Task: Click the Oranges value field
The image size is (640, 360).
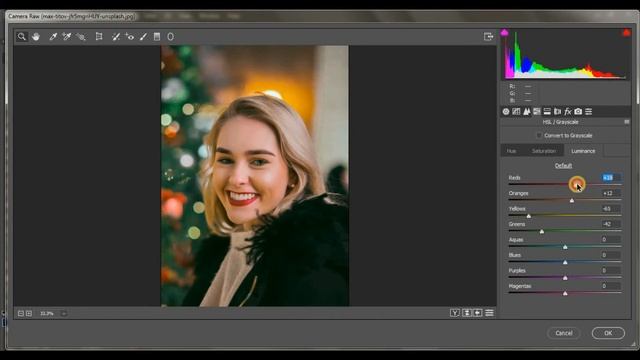Action: click(611, 193)
